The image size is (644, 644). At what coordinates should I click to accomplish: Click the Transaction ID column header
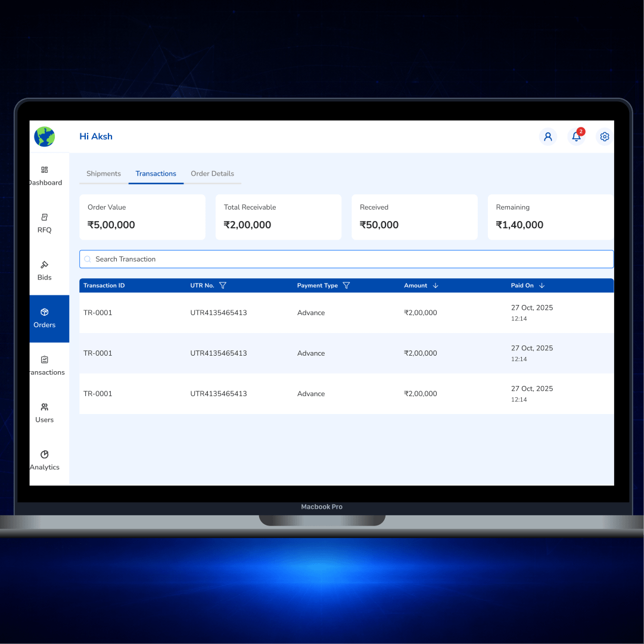click(104, 285)
